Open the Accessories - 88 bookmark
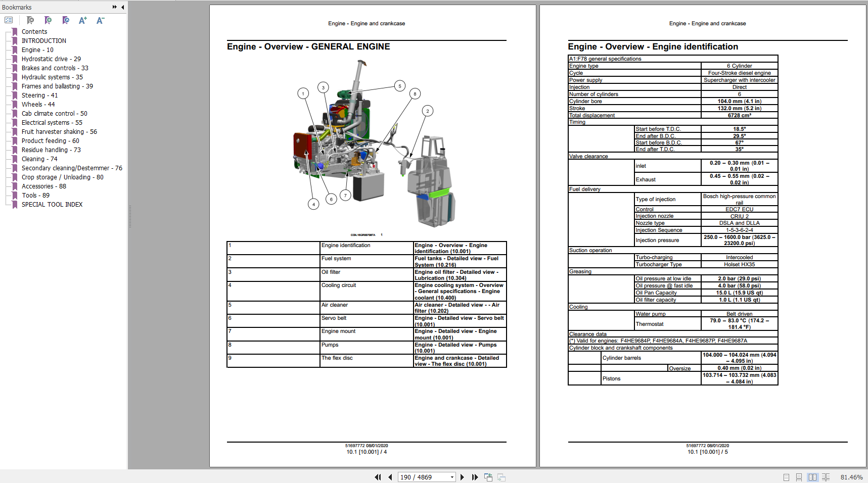Screen dimensions: 868x483 pyautogui.click(x=44, y=186)
